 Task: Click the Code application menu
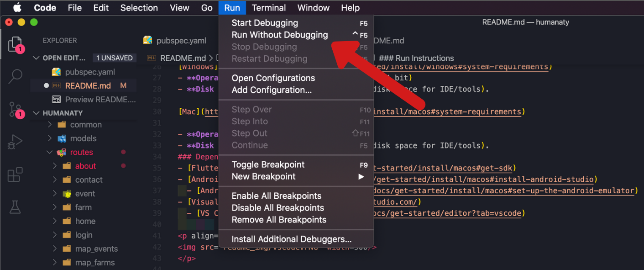(x=45, y=8)
